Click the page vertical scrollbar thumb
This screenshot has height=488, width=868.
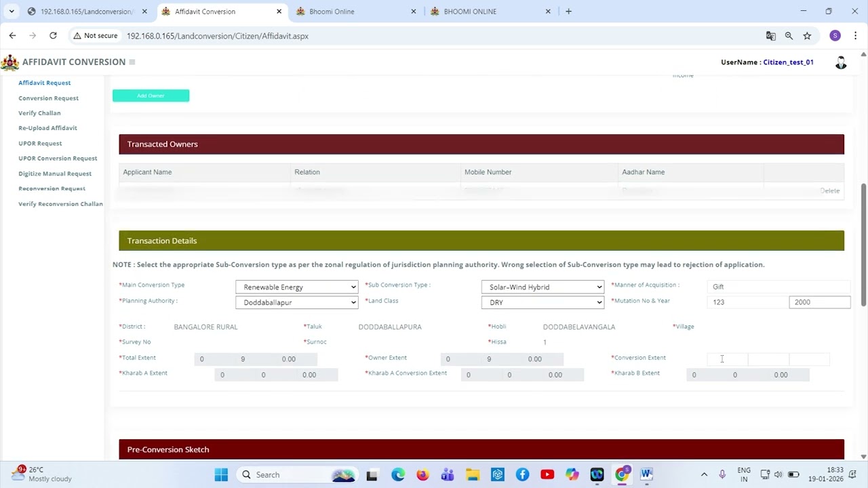[863, 244]
